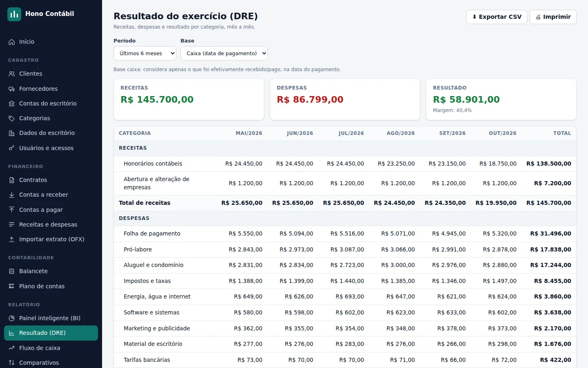Click the import icon beside Importar extrato (OFX)

pyautogui.click(x=11, y=239)
